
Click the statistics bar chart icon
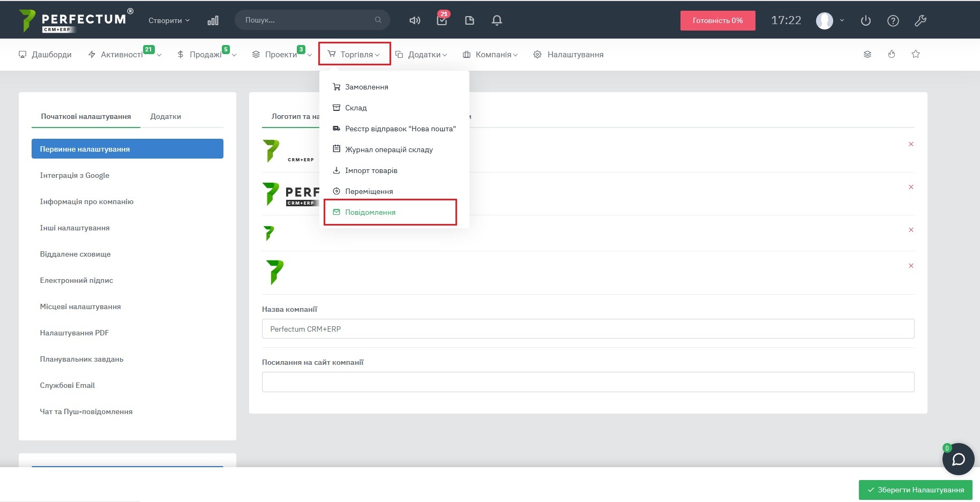(213, 20)
